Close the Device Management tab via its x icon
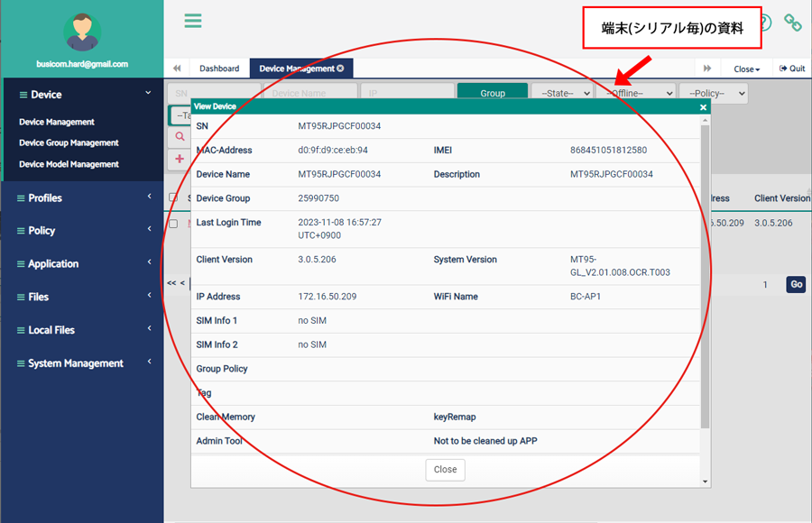Viewport: 812px width, 523px height. pyautogui.click(x=340, y=69)
